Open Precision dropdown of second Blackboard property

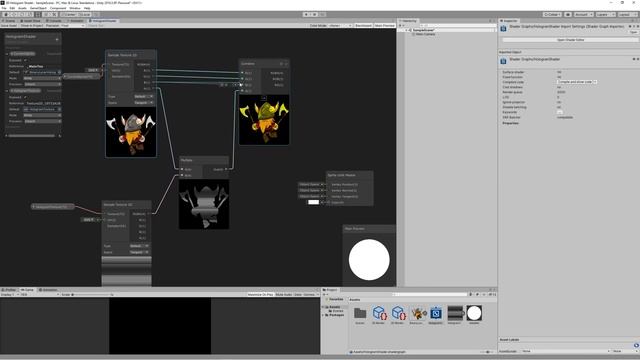coord(42,121)
